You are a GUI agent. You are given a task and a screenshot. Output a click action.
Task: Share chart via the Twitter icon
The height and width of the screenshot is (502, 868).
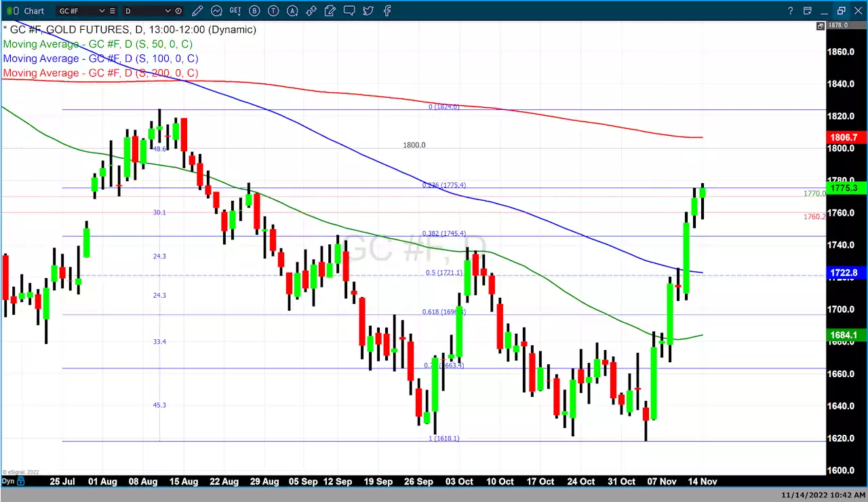[368, 11]
